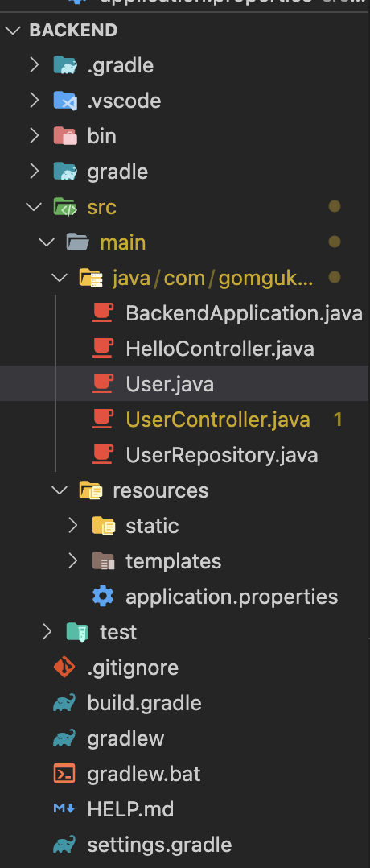Click the terminal icon for gradlew.bat

tap(64, 774)
